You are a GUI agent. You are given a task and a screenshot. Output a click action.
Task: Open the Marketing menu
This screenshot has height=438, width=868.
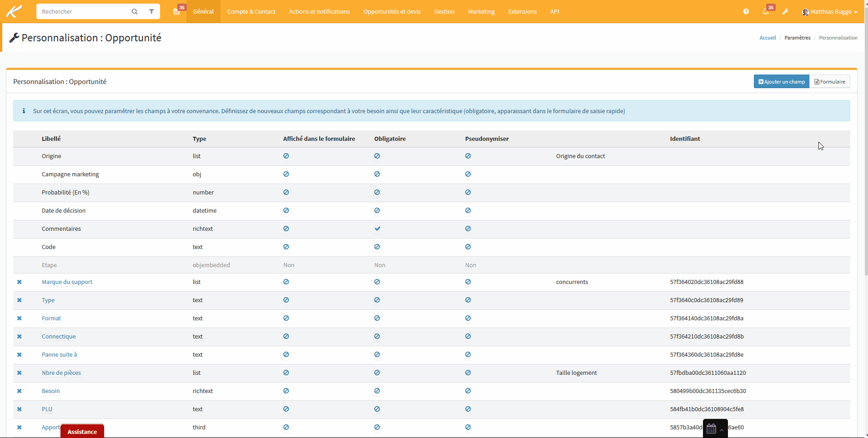click(482, 11)
